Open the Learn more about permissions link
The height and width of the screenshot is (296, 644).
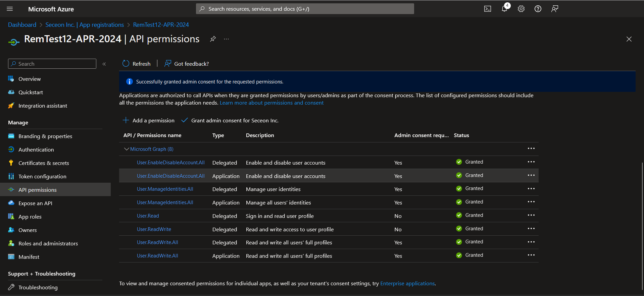click(271, 103)
